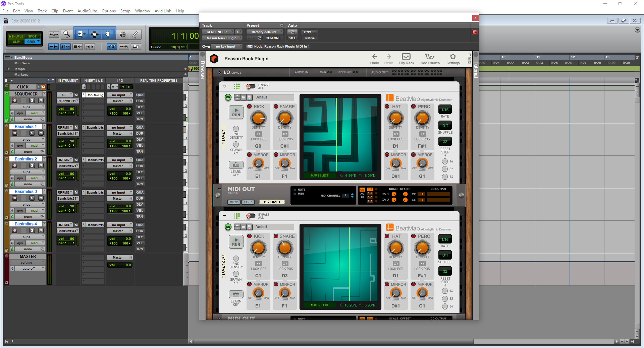
Task: Open the Browser side tab
Action: point(202,70)
